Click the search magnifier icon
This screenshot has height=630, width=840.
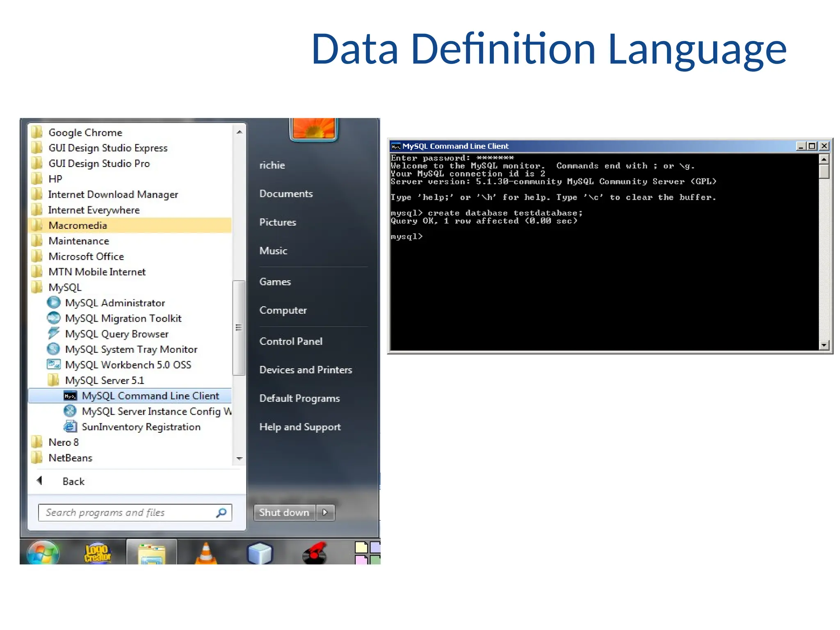[221, 513]
